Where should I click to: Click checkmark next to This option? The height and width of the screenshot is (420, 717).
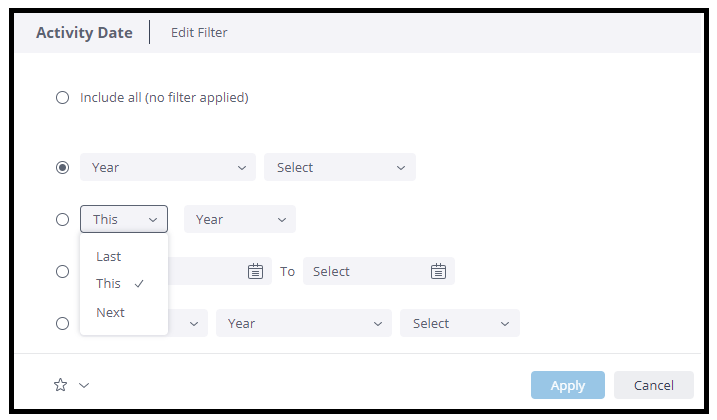pos(139,284)
